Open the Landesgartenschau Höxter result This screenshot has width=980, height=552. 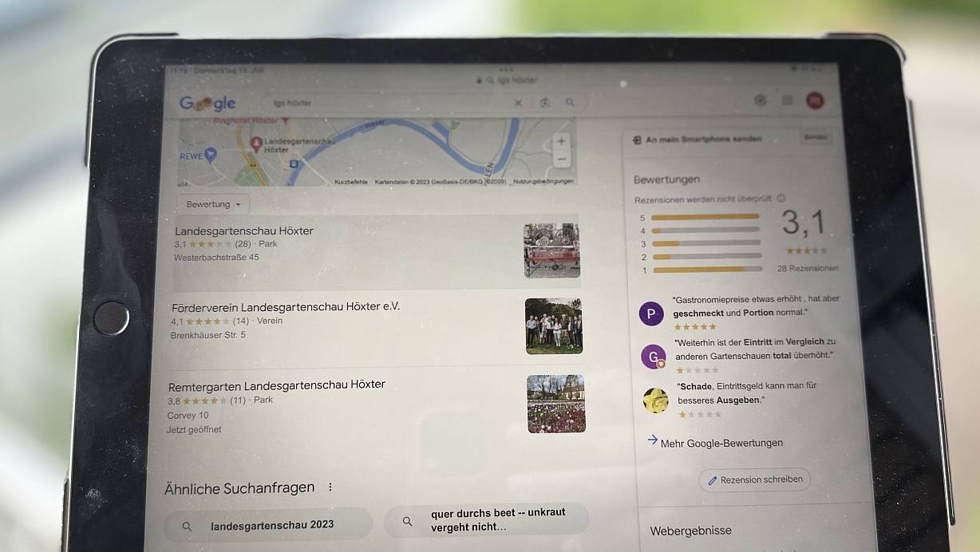[377, 251]
